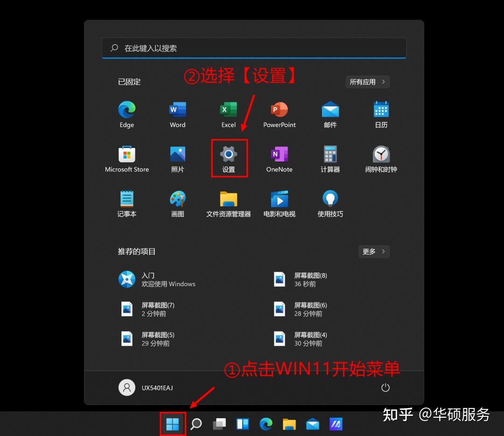Expand 所有应用 all apps list
The image size is (504, 436).
tap(368, 82)
